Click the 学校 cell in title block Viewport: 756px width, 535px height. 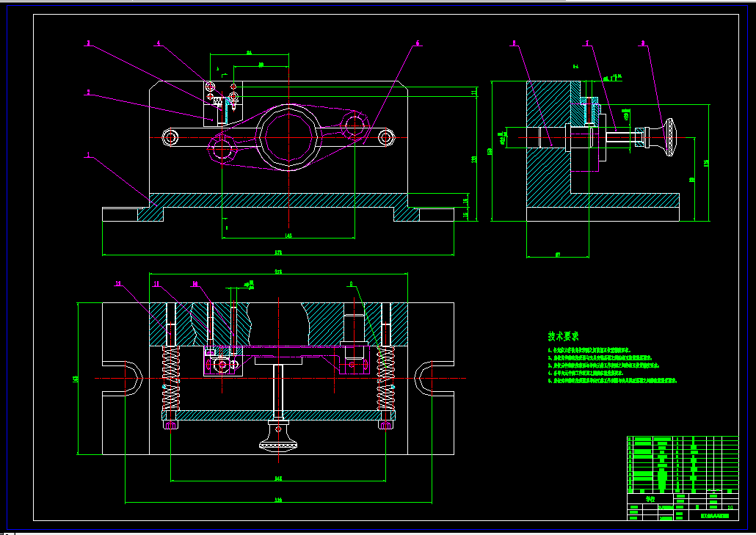point(650,499)
